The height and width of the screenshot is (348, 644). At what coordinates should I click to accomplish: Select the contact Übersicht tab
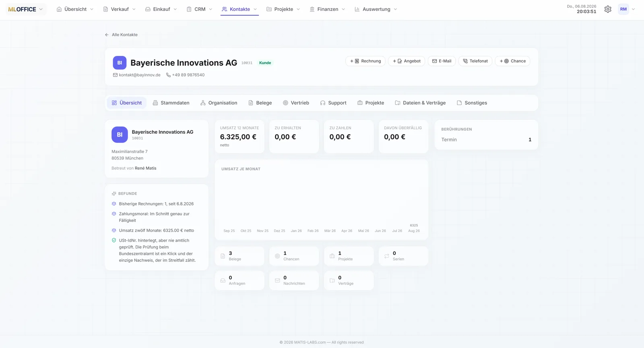click(127, 103)
